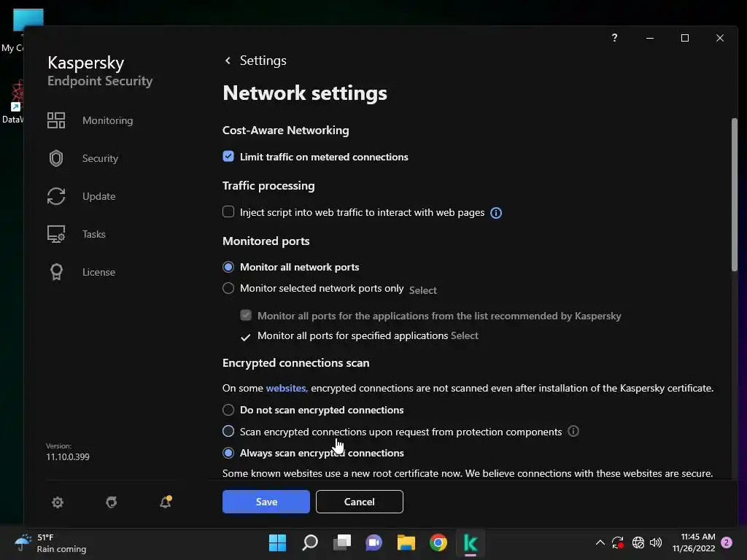Select Do not scan encrypted connections
Viewport: 747px width, 560px height.
click(228, 410)
